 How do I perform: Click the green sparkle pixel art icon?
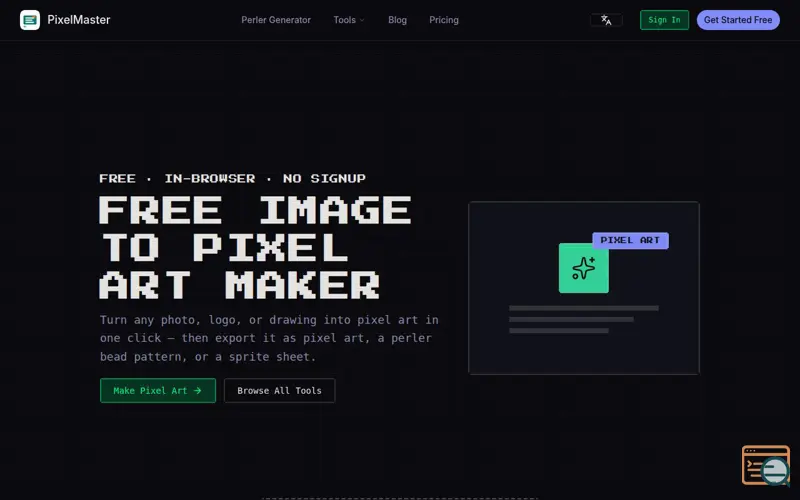click(584, 268)
